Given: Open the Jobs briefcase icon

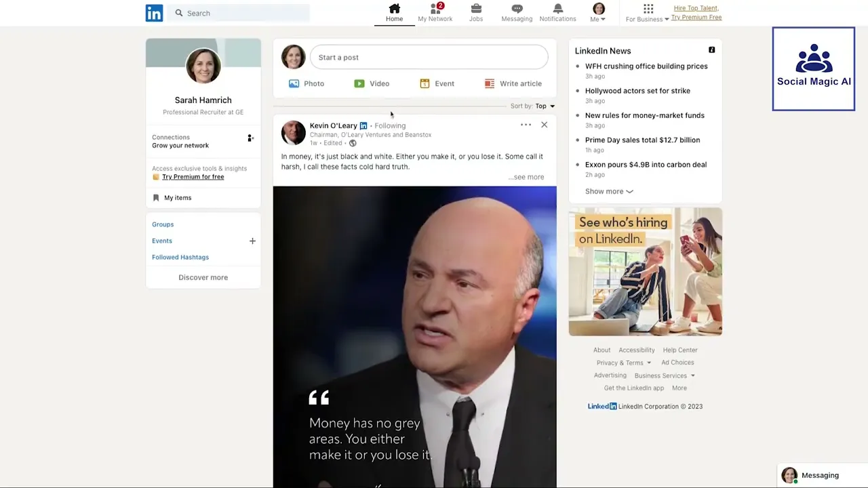Looking at the screenshot, I should 476,12.
